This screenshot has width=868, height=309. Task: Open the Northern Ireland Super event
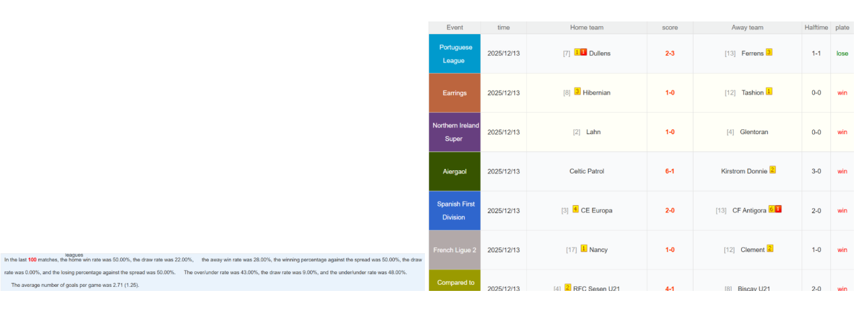click(x=455, y=132)
